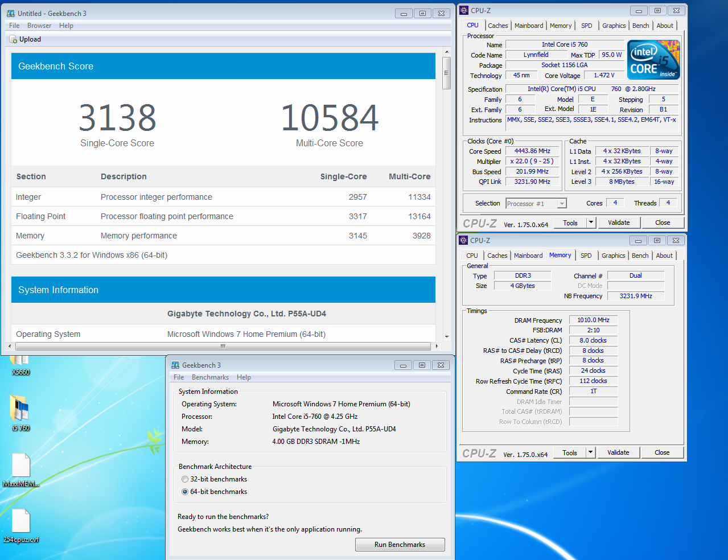Viewport: 728px width, 560px height.
Task: Click scroll right arrow in Geekbench results
Action: 437,345
